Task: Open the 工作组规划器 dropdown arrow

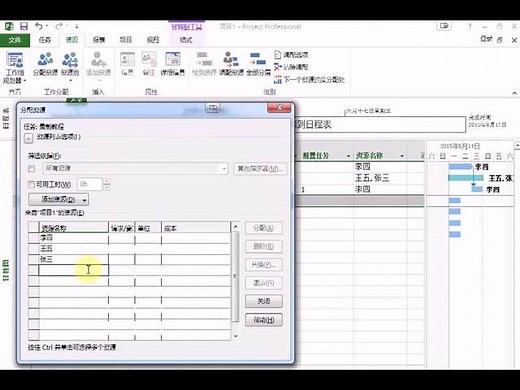Action: pyautogui.click(x=24, y=81)
